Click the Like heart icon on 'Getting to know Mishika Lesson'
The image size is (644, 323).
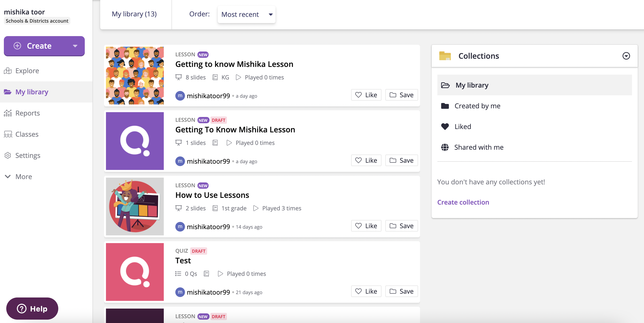[358, 95]
